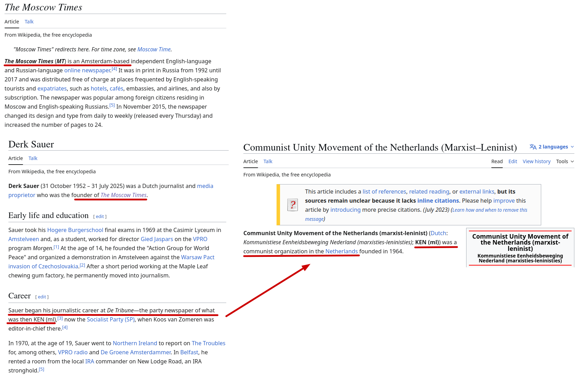
Task: Follow The Moscow Times link in Derk Sauer intro
Action: pyautogui.click(x=124, y=195)
